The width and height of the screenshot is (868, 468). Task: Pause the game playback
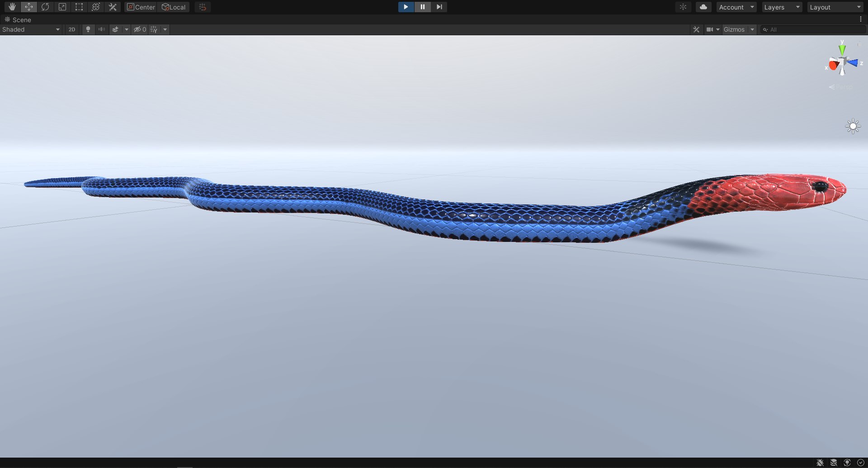click(x=422, y=7)
